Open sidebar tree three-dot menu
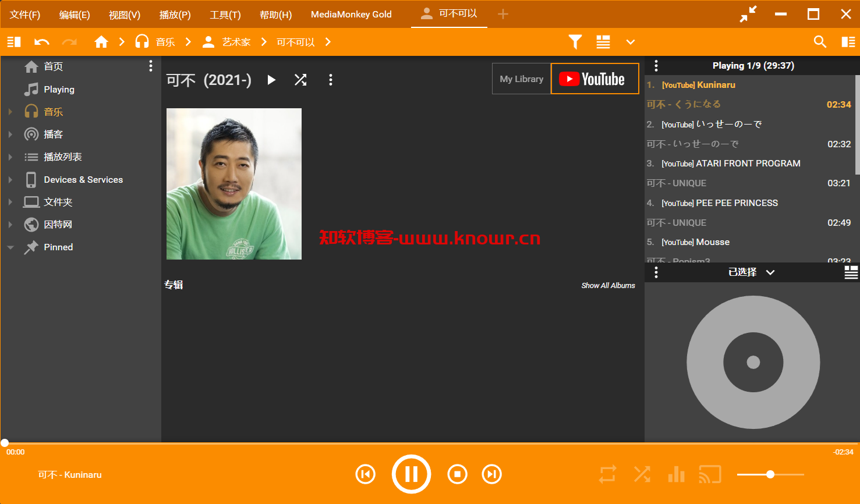The image size is (860, 504). (151, 66)
